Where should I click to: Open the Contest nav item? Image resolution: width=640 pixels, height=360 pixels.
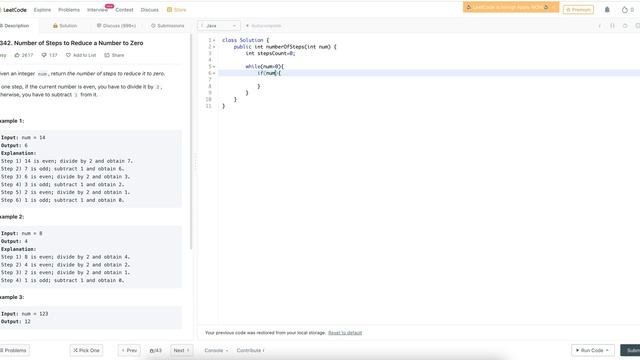click(x=124, y=10)
